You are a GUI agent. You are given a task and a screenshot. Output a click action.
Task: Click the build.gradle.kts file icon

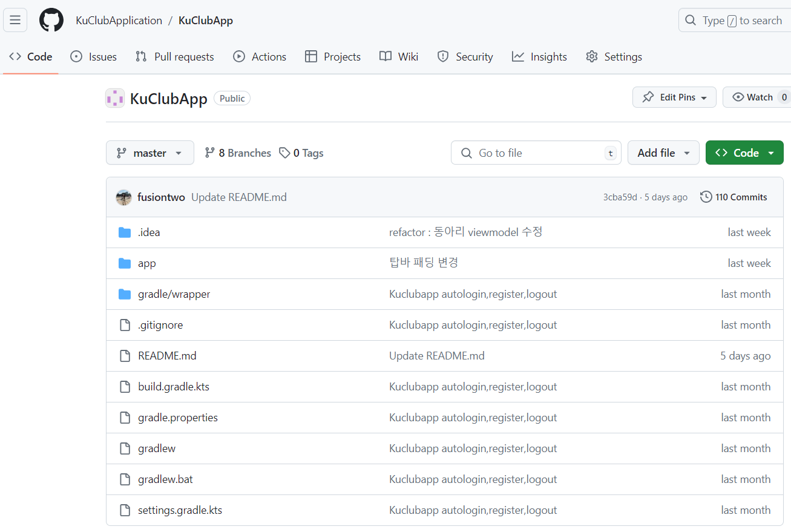point(125,387)
